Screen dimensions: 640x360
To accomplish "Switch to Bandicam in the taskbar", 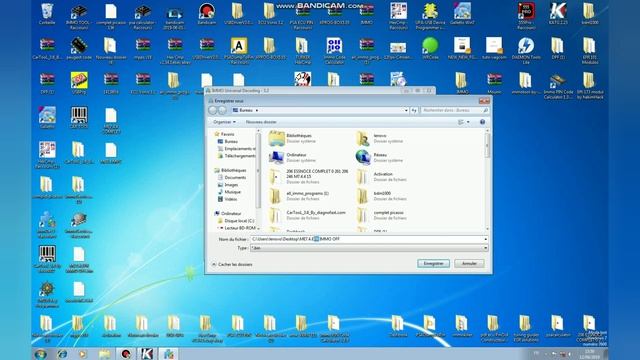I will 126,354.
